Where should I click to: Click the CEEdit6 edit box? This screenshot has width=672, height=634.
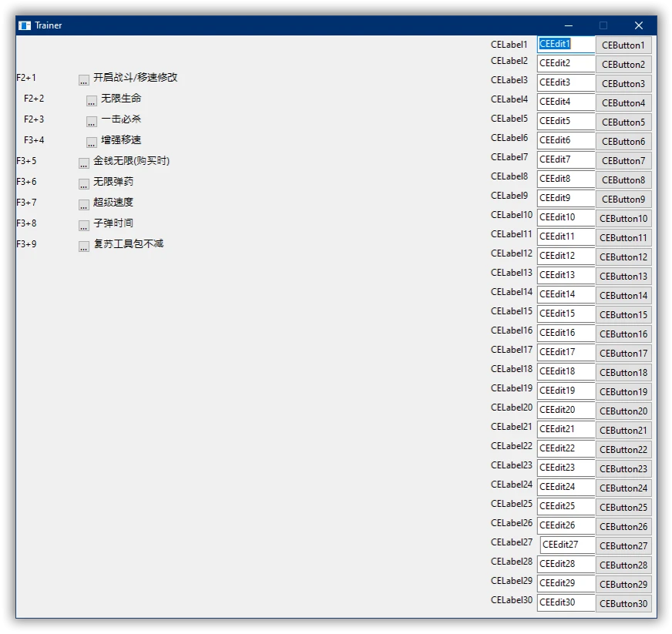point(566,140)
